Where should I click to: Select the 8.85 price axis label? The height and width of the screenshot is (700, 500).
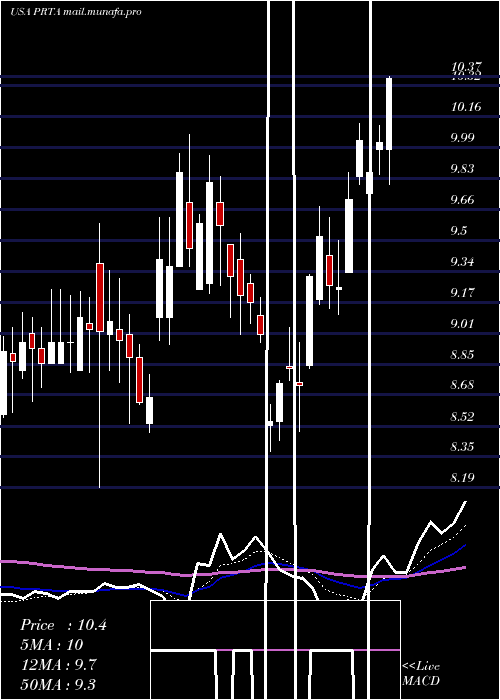[462, 355]
